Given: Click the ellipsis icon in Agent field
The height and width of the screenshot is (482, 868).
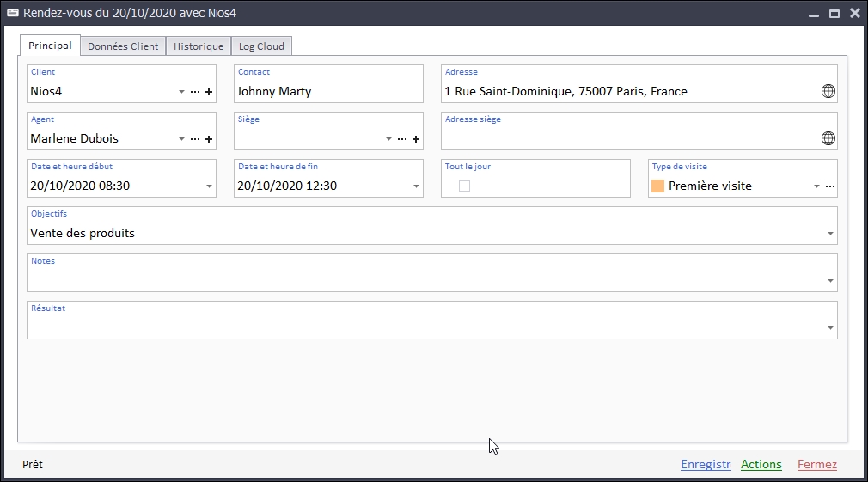Looking at the screenshot, I should click(x=195, y=139).
